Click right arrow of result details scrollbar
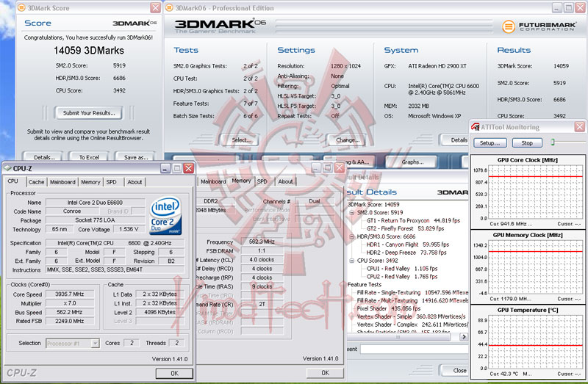Viewport: 588px width, 384px height. click(464, 337)
